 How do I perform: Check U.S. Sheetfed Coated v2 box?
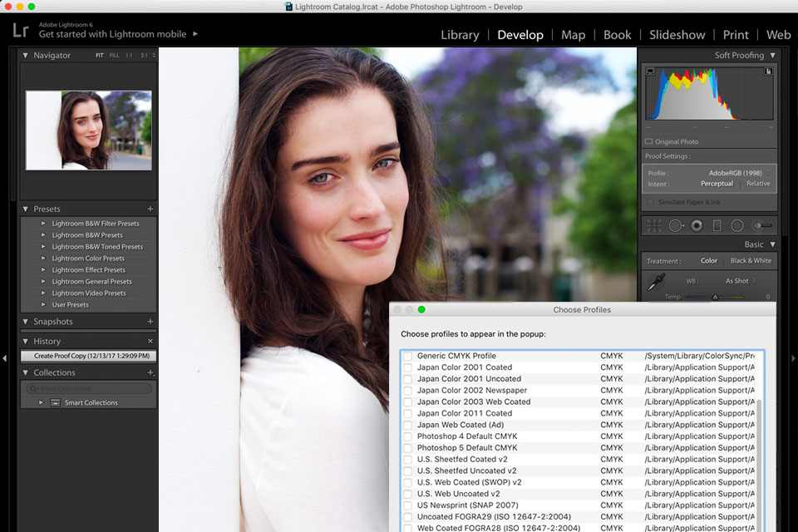[x=407, y=459]
